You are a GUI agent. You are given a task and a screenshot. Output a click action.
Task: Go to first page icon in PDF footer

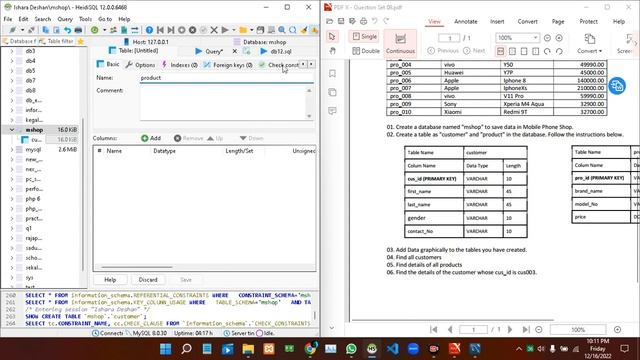click(x=434, y=329)
